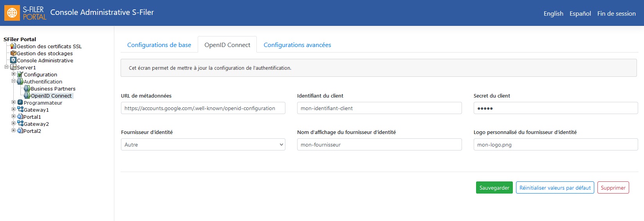Click the green Sauvegarder button
Screen dimensions: 644x221
(494, 188)
